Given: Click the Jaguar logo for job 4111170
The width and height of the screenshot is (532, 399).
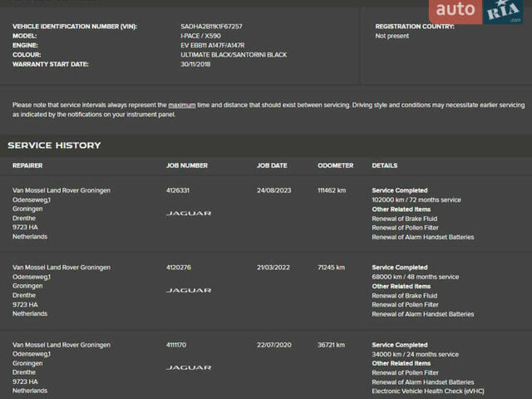Looking at the screenshot, I should 189,367.
